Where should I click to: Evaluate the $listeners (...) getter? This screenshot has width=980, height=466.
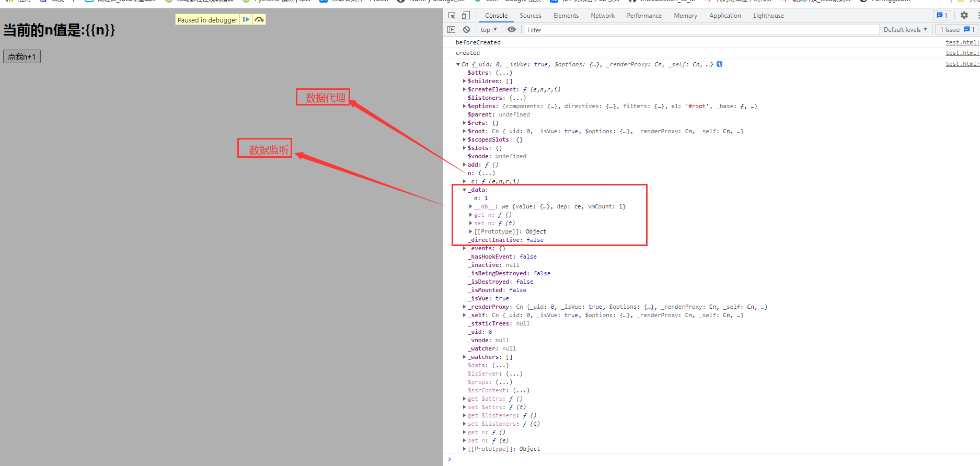pos(517,98)
